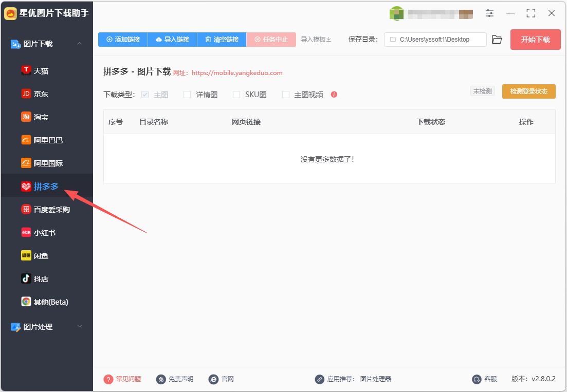Enable the 主图视频 checkbox

[x=286, y=95]
